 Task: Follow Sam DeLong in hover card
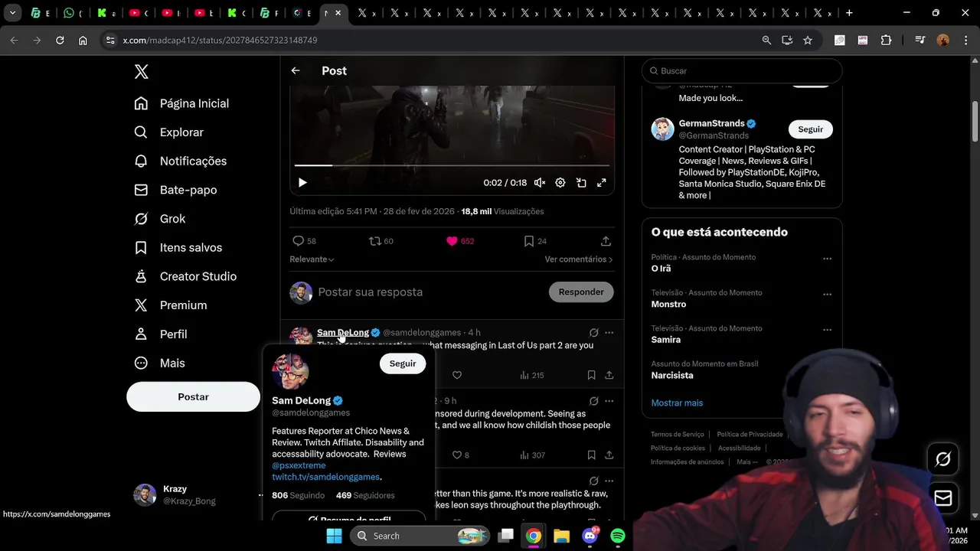point(403,364)
